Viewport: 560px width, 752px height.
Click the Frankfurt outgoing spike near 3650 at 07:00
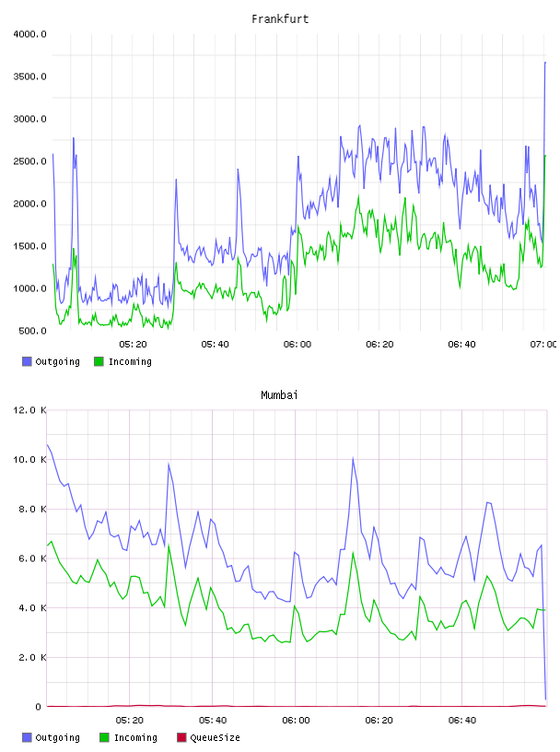point(545,63)
